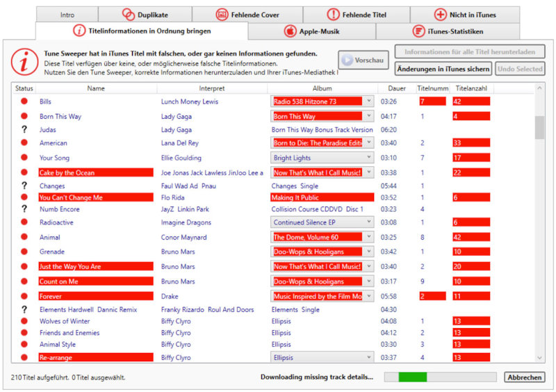556x392 pixels.
Task: Expand the Music Inspired by the Film dropdown
Action: click(369, 296)
